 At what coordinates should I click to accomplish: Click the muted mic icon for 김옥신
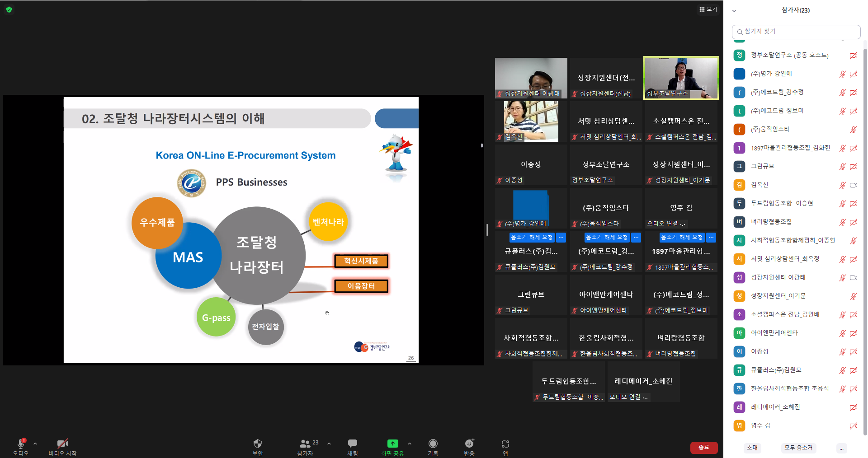pyautogui.click(x=842, y=185)
